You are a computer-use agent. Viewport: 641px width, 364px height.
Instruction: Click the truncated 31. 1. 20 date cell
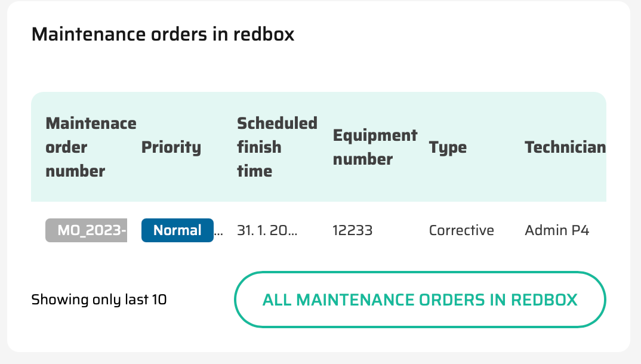coord(267,230)
